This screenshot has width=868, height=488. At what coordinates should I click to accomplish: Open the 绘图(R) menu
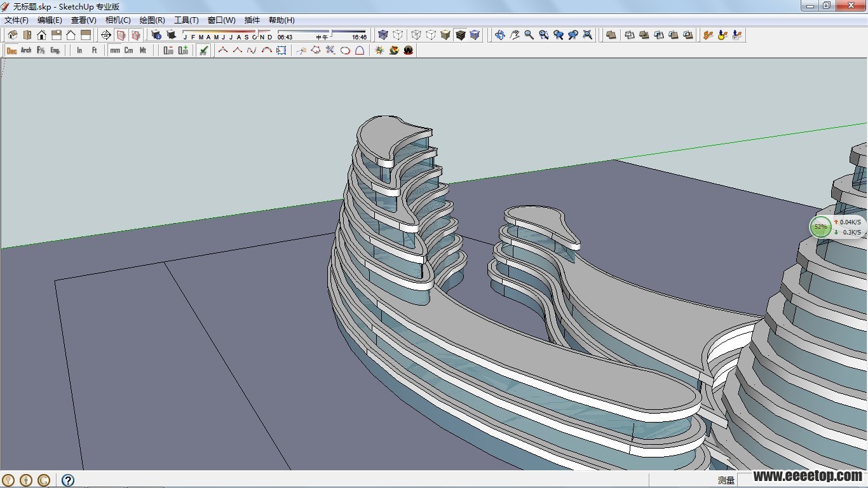coord(153,20)
